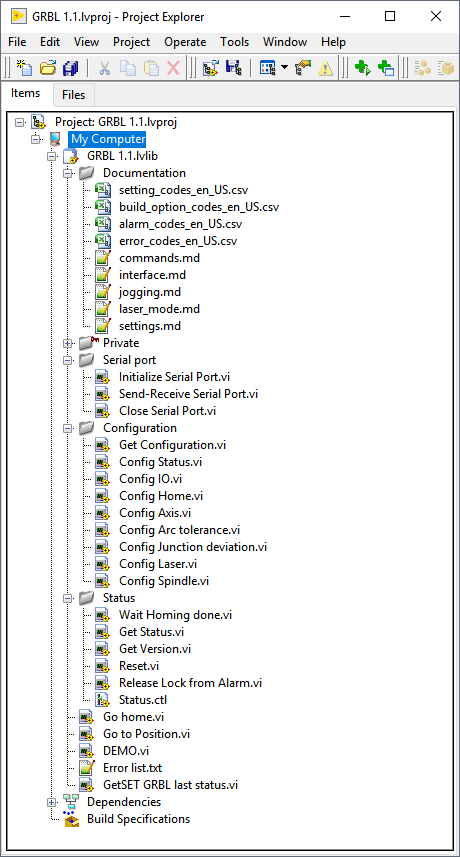Open the Operate menu

click(x=185, y=42)
